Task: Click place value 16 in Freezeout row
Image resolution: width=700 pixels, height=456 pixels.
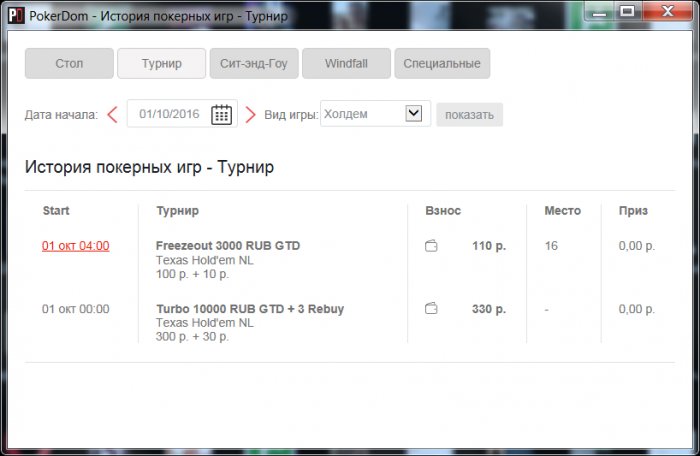Action: [x=551, y=246]
